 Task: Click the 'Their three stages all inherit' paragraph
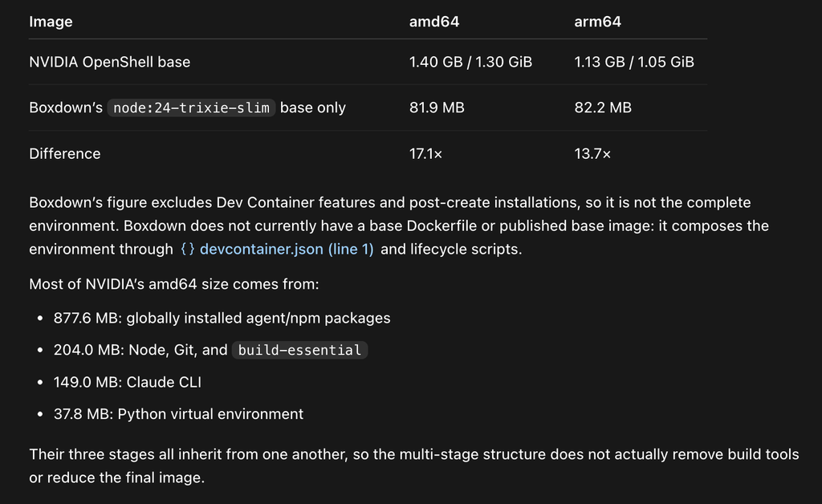click(414, 465)
